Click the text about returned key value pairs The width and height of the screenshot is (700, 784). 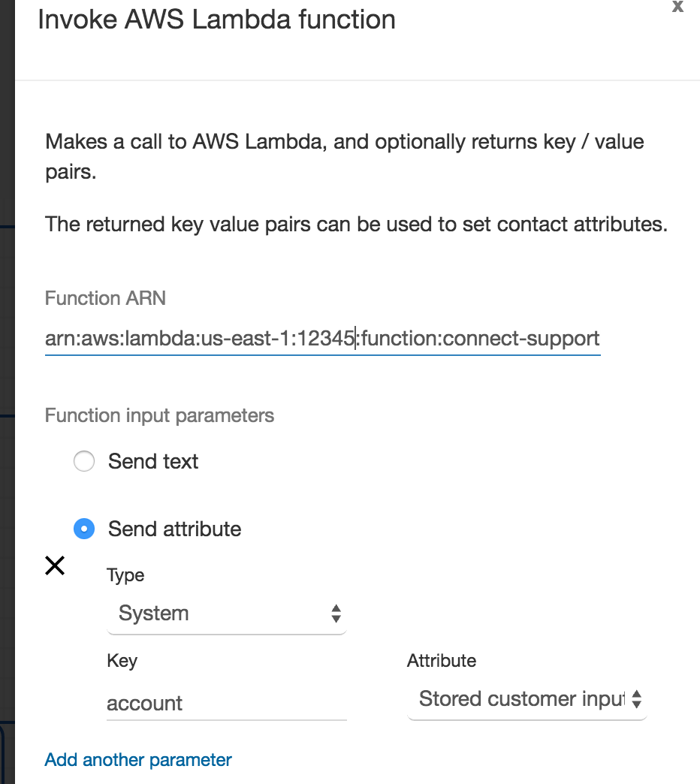[356, 224]
